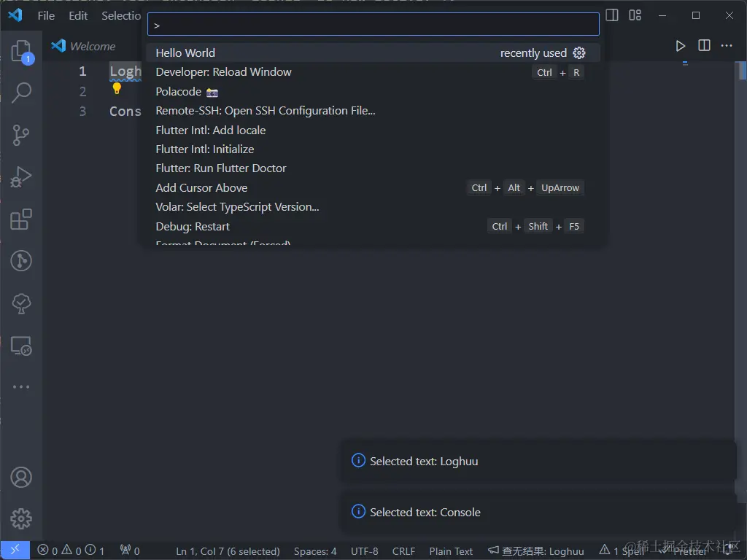Select Flutter Intl: Add locale

[x=373, y=130]
